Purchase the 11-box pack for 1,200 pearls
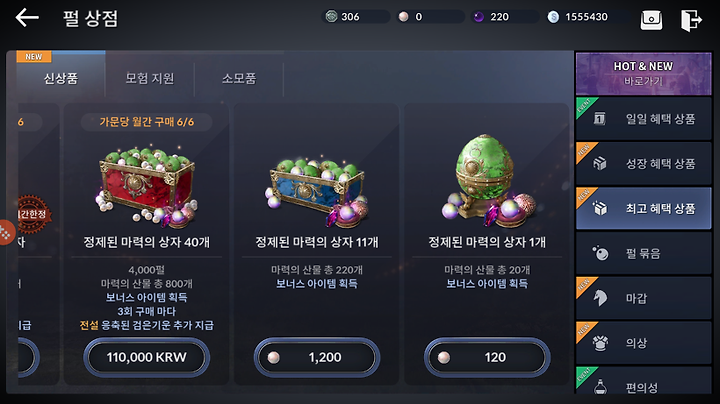 [317, 357]
